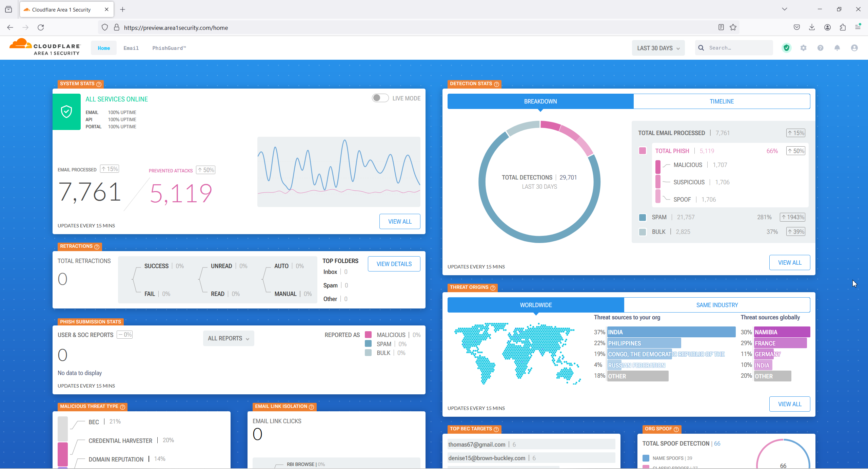
Task: Open Firefox tab list dropdown arrow
Action: click(784, 9)
